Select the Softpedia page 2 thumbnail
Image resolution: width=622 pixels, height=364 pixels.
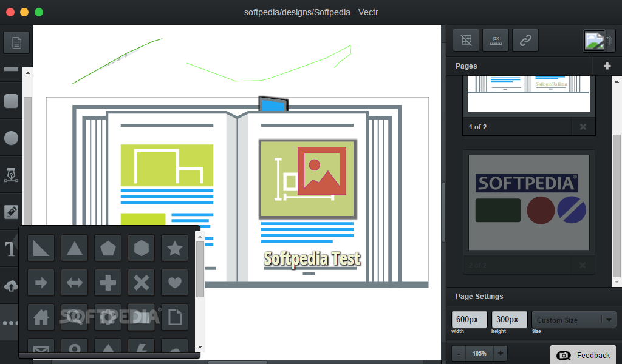tap(528, 203)
